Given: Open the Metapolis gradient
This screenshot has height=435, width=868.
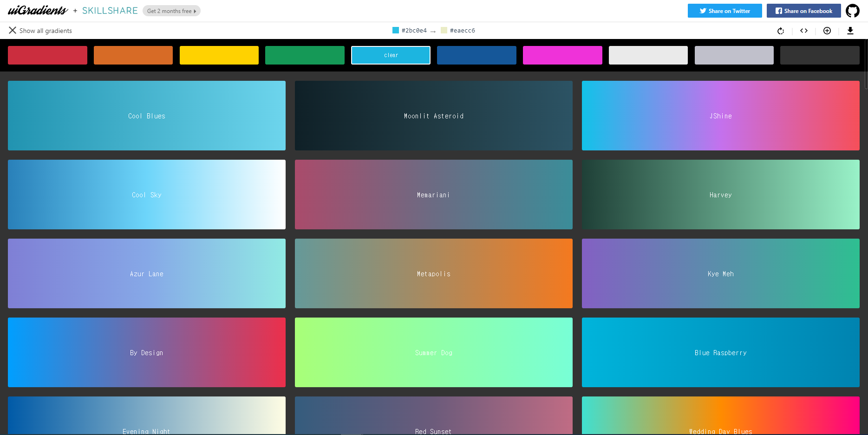Looking at the screenshot, I should pyautogui.click(x=434, y=273).
